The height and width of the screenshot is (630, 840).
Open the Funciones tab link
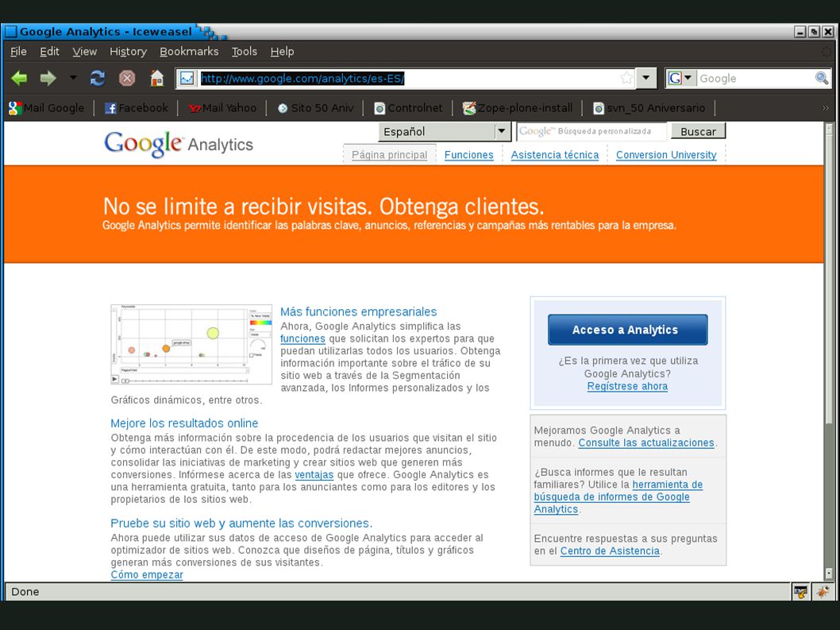[x=468, y=155]
